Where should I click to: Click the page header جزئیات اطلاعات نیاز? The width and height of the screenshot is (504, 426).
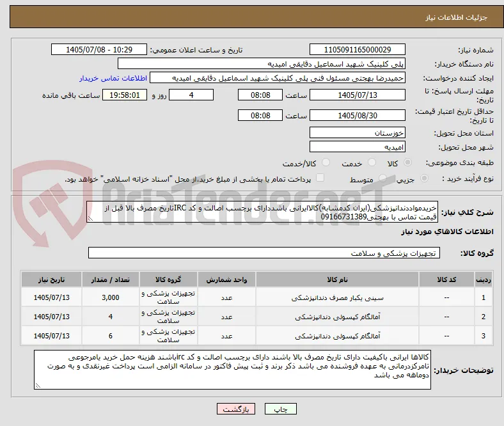457,17
